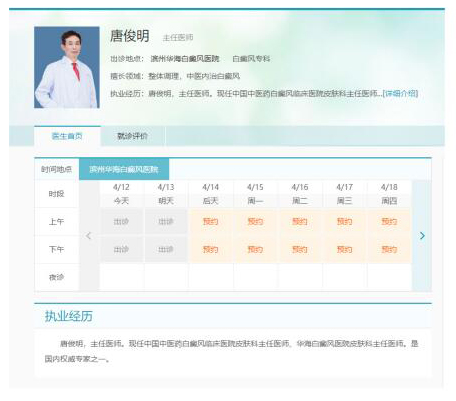The width and height of the screenshot is (456, 401).
Task: Book 4/18 morning 预约 slot
Action: click(x=389, y=222)
